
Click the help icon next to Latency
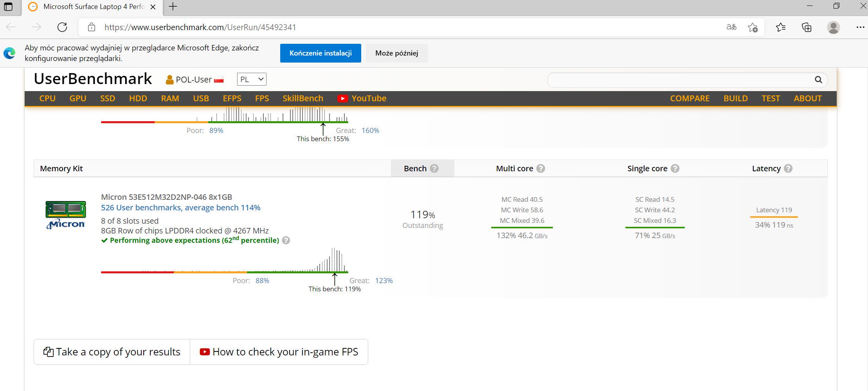coord(788,169)
